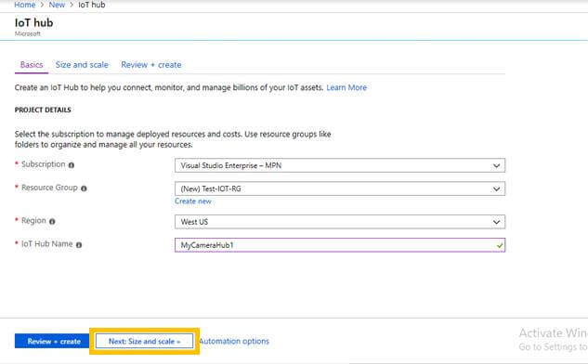The height and width of the screenshot is (364, 588).
Task: Open the Automation options link
Action: point(234,341)
